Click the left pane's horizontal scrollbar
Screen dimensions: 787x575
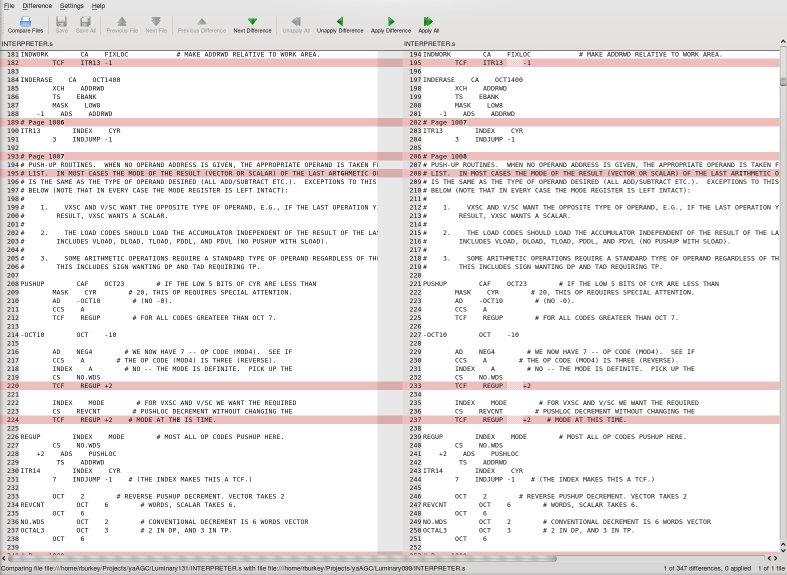pyautogui.click(x=190, y=557)
